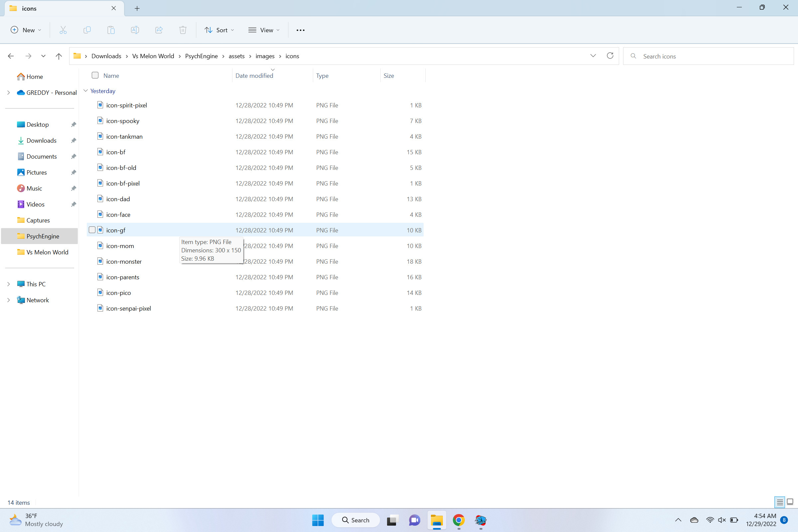Go to the assets breadcrumb folder
Image resolution: width=798 pixels, height=532 pixels.
[236, 56]
